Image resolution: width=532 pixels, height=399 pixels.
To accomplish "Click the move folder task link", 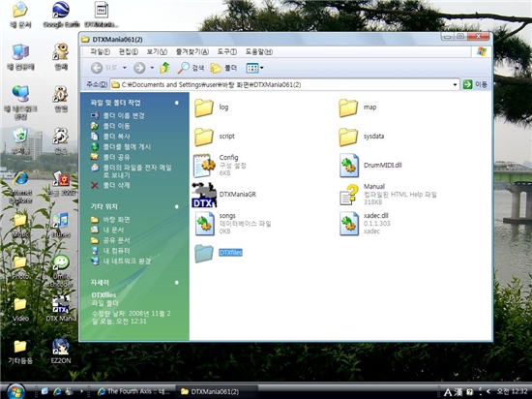I will pyautogui.click(x=110, y=126).
